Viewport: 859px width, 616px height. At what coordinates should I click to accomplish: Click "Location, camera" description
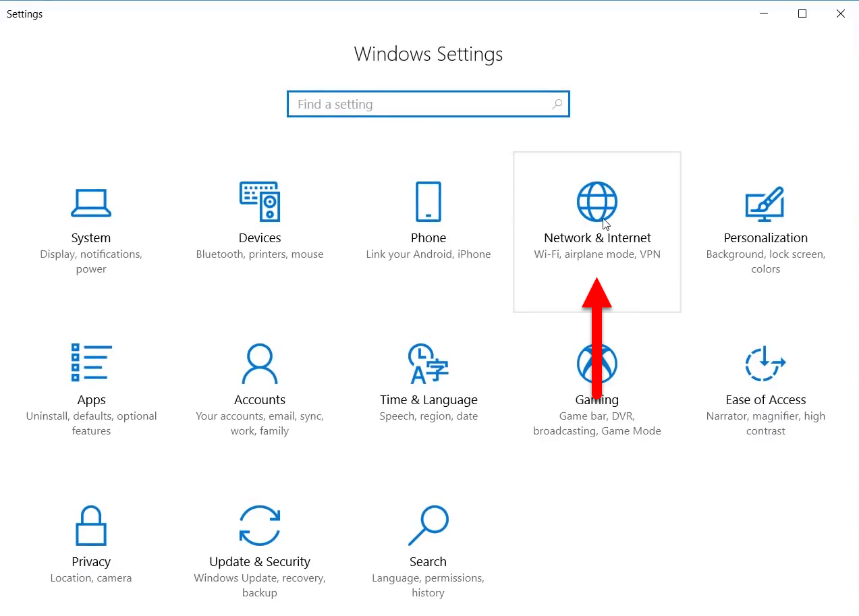tap(91, 578)
